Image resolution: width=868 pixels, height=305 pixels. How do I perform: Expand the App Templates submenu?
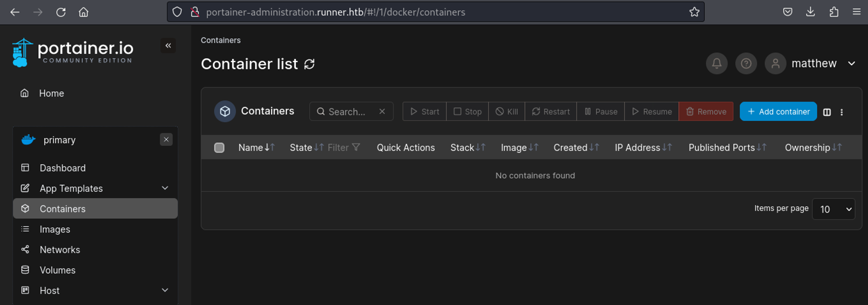(x=164, y=188)
